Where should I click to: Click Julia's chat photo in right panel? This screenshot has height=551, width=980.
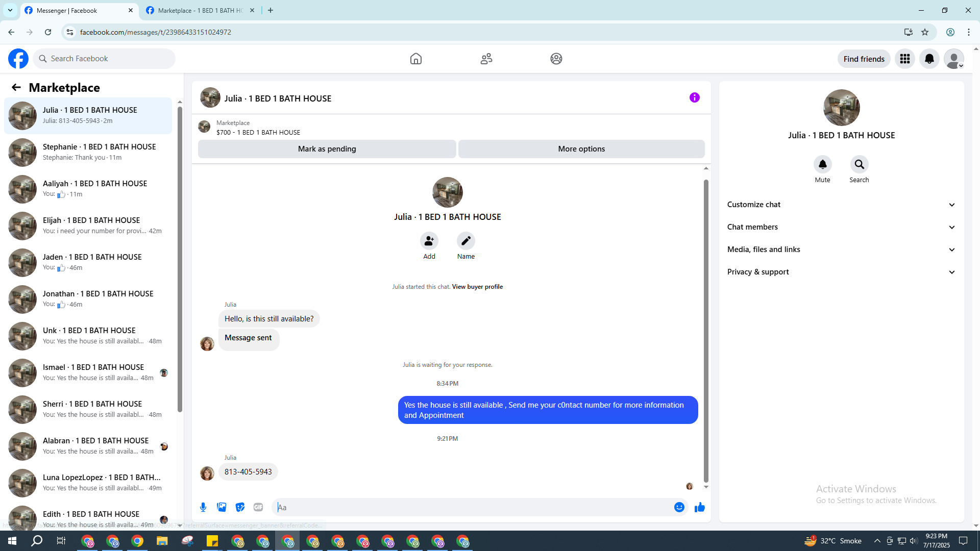(x=841, y=108)
